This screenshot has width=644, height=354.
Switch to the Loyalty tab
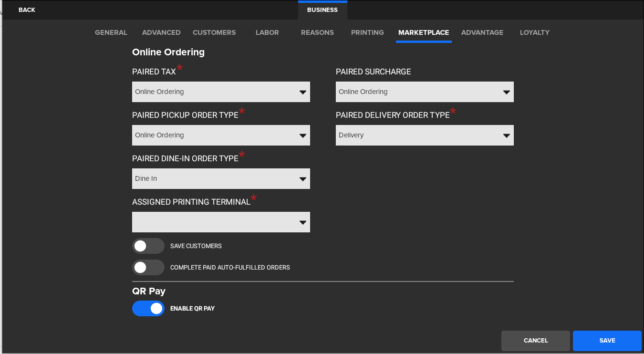click(x=535, y=32)
